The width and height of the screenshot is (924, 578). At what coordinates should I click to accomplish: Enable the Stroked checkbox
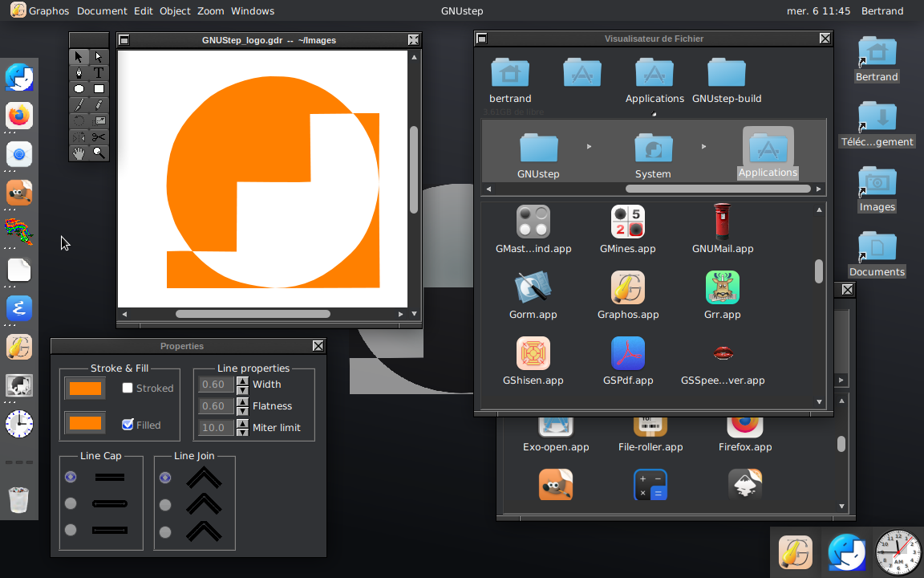click(128, 388)
